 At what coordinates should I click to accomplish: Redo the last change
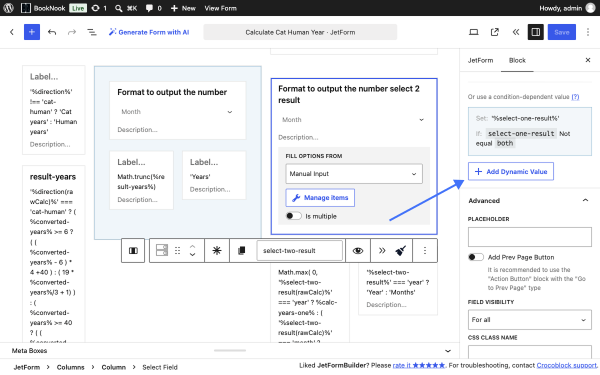[72, 32]
